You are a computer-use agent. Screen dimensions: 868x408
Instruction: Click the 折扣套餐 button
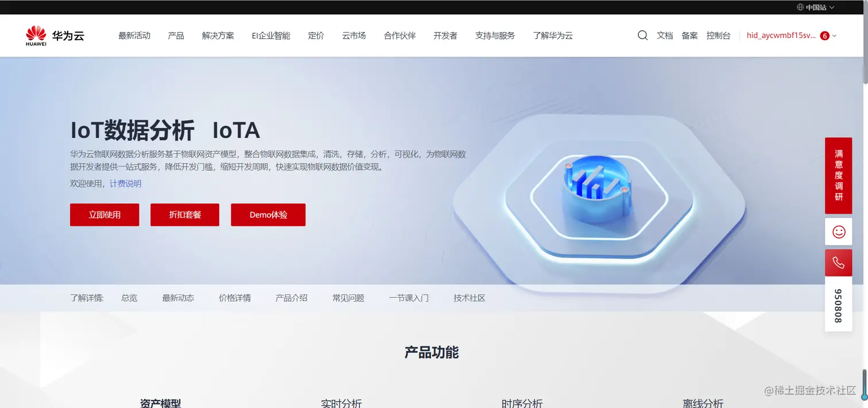click(184, 214)
